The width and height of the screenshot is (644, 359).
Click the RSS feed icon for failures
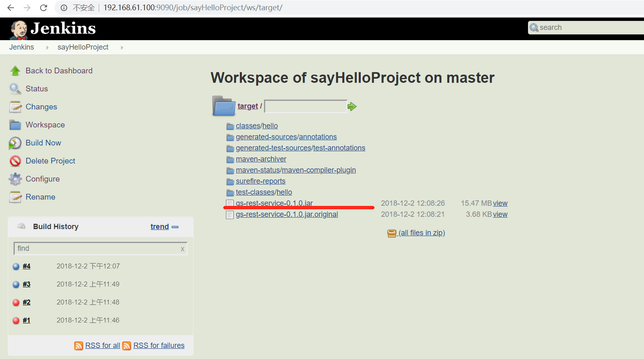click(x=127, y=346)
